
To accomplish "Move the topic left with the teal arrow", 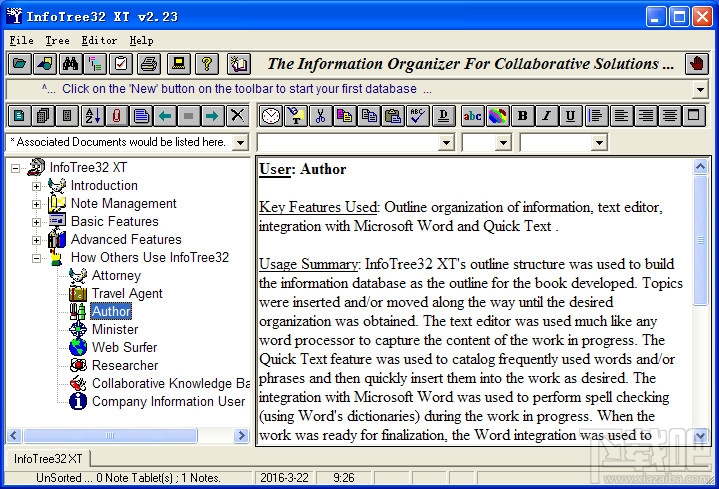I will tap(165, 116).
